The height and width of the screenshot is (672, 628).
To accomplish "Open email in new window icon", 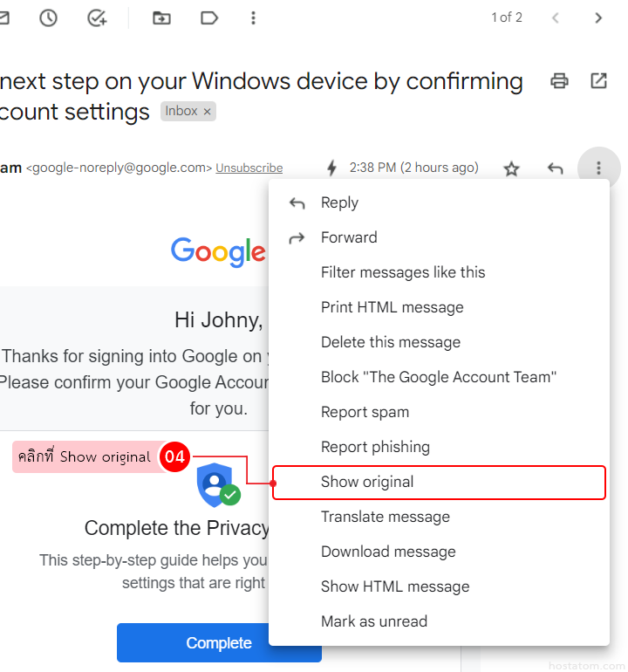I will (x=598, y=81).
